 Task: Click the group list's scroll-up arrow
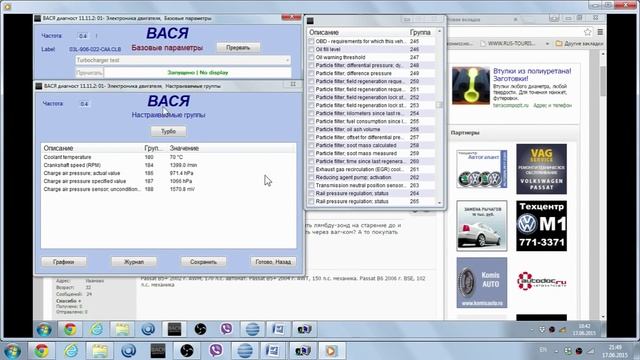click(439, 31)
